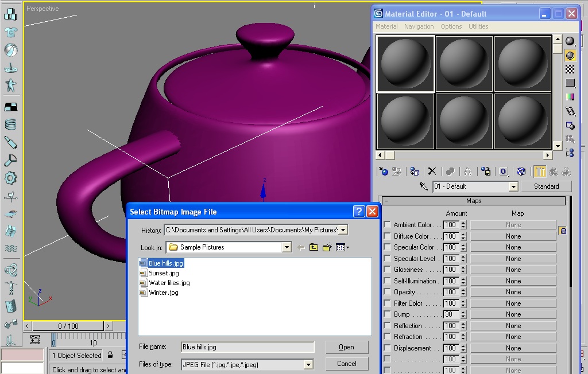Open the material name dropdown showing 01 - Default
The width and height of the screenshot is (588, 374).
click(513, 186)
